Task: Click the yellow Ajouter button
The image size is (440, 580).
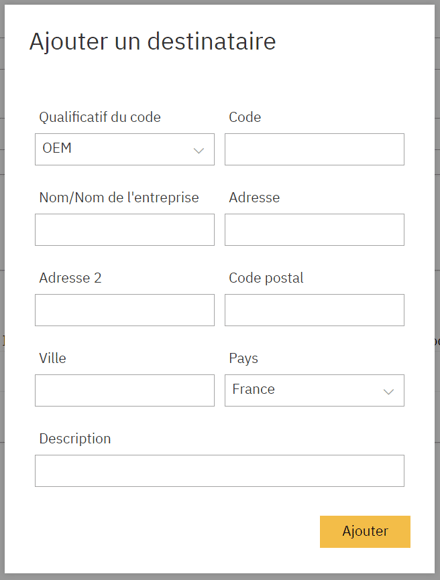Action: tap(365, 532)
